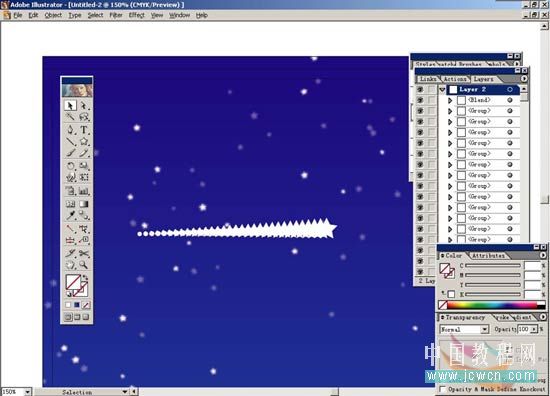Switch to the Attributes tab

click(488, 256)
